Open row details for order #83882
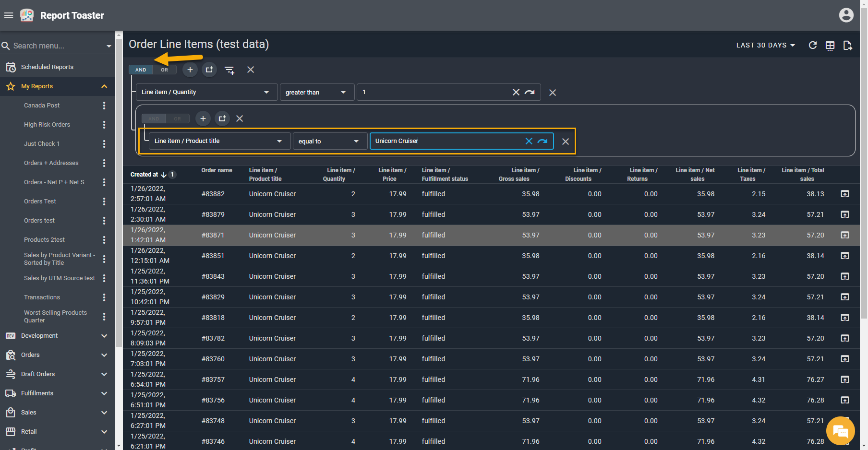Image resolution: width=868 pixels, height=450 pixels. point(845,194)
